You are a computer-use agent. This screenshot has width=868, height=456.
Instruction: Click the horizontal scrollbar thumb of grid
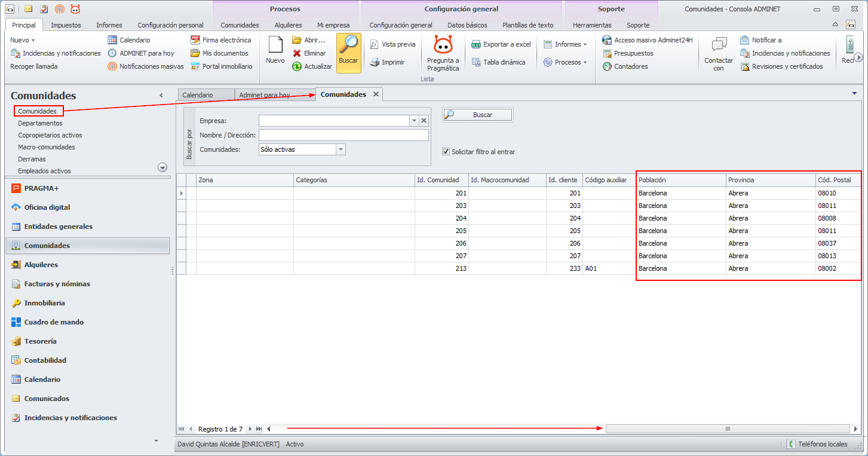point(728,429)
